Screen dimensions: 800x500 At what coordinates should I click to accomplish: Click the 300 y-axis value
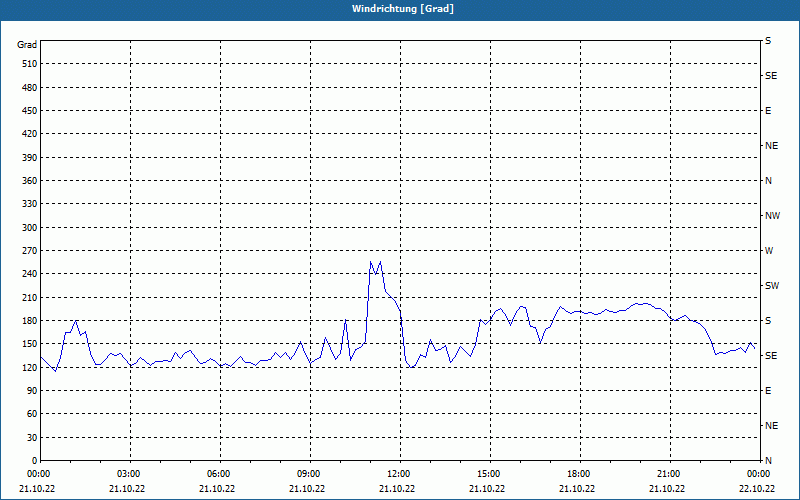pos(30,228)
